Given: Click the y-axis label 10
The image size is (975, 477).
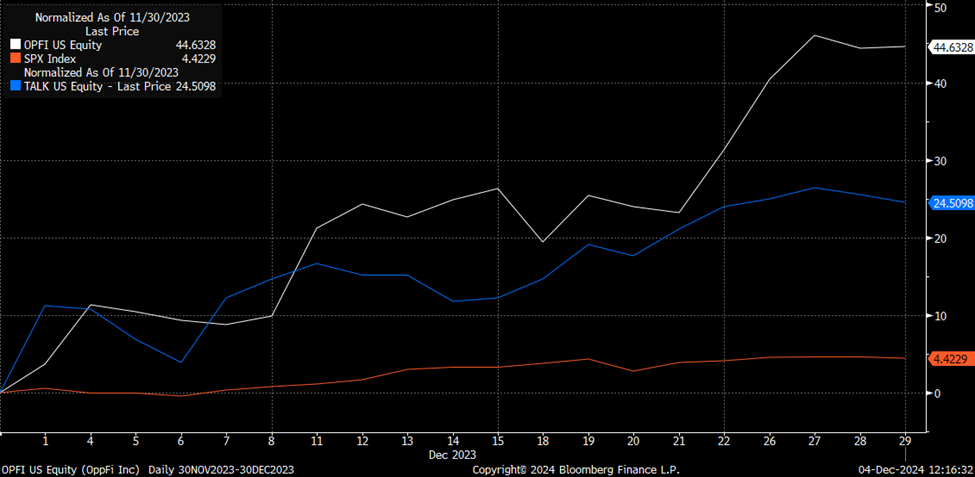Looking at the screenshot, I should (940, 316).
